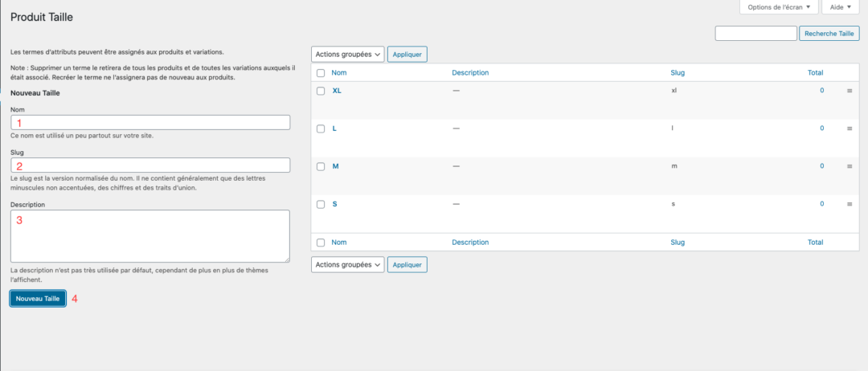Open the top Actions groupées dropdown
This screenshot has width=868, height=371.
click(348, 55)
